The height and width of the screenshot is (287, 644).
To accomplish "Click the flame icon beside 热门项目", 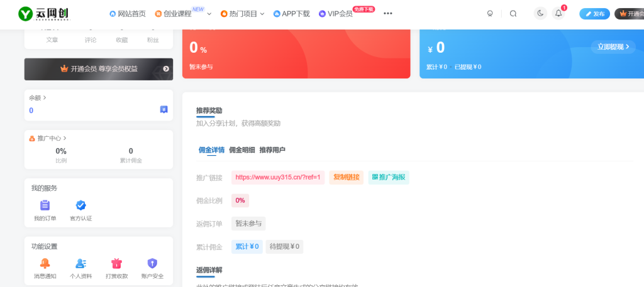I will (x=224, y=14).
